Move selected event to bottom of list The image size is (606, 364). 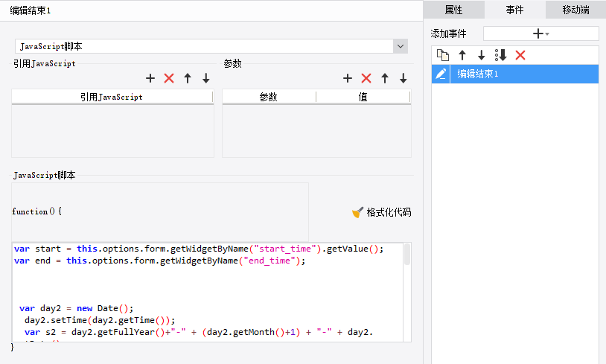coord(501,55)
